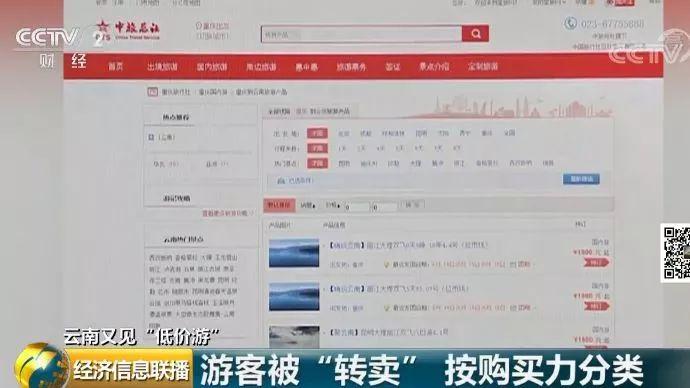Screen dimensions: 690x388
Task: Open the 定制旅游 navigation item
Action: (483, 66)
